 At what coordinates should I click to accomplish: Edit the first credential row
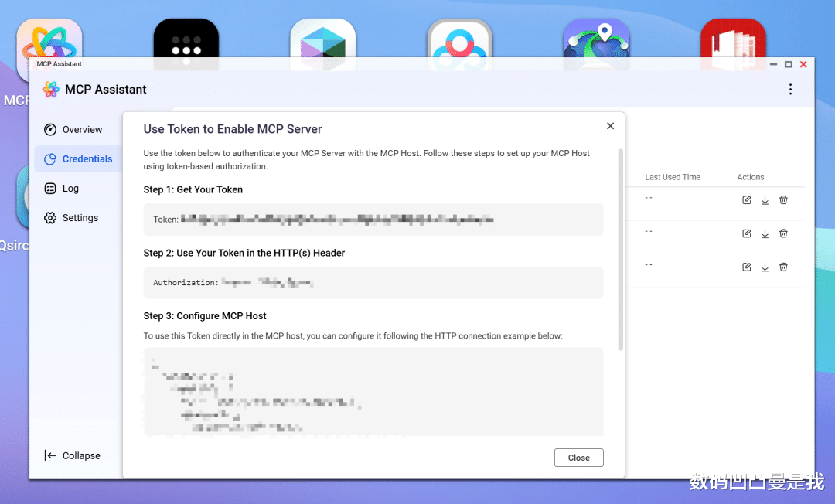click(747, 200)
